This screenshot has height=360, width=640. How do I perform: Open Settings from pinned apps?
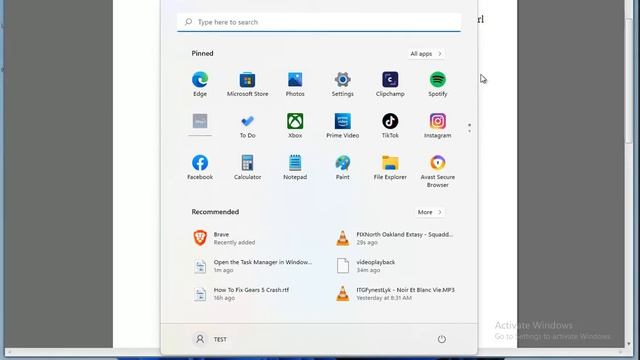click(342, 84)
